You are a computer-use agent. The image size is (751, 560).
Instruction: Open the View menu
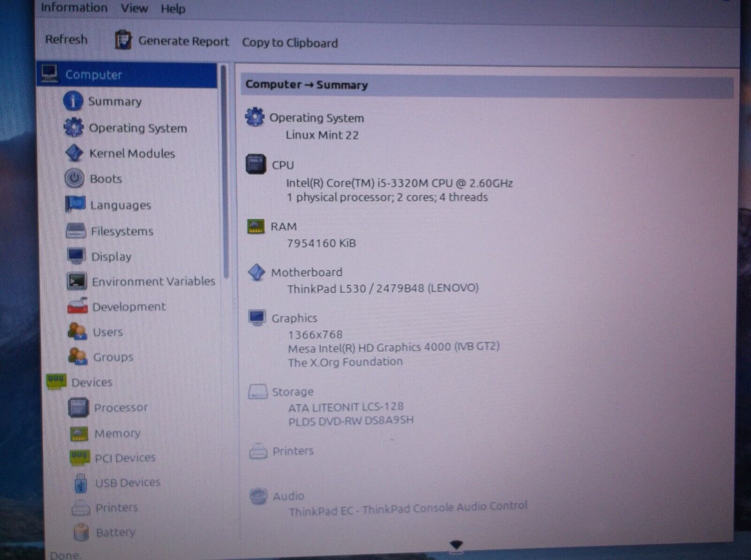click(134, 8)
